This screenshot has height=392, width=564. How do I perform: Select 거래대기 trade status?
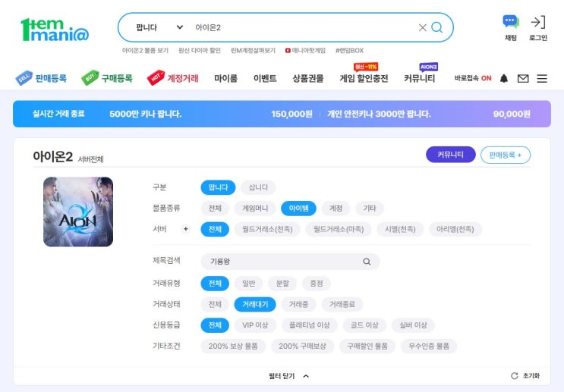tap(255, 304)
